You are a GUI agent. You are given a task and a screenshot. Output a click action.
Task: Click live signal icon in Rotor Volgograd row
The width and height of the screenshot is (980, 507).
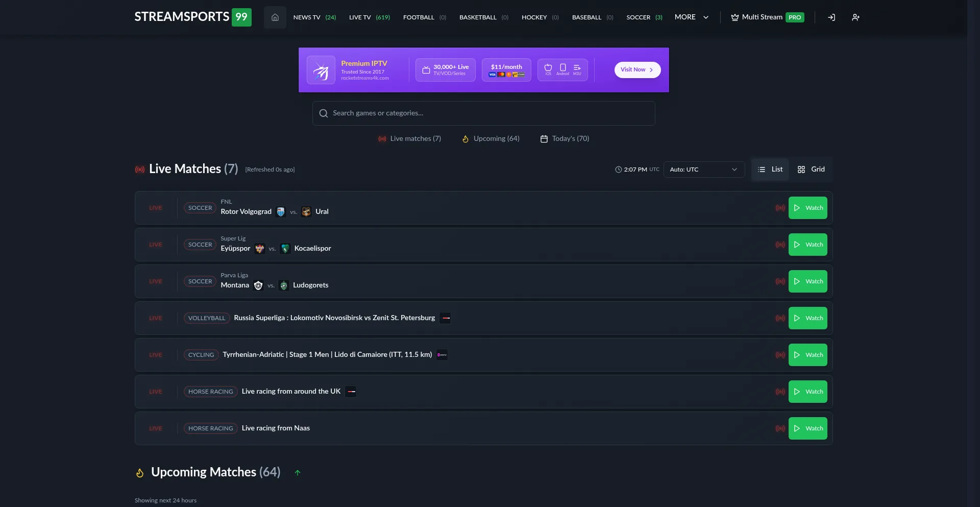coord(780,208)
